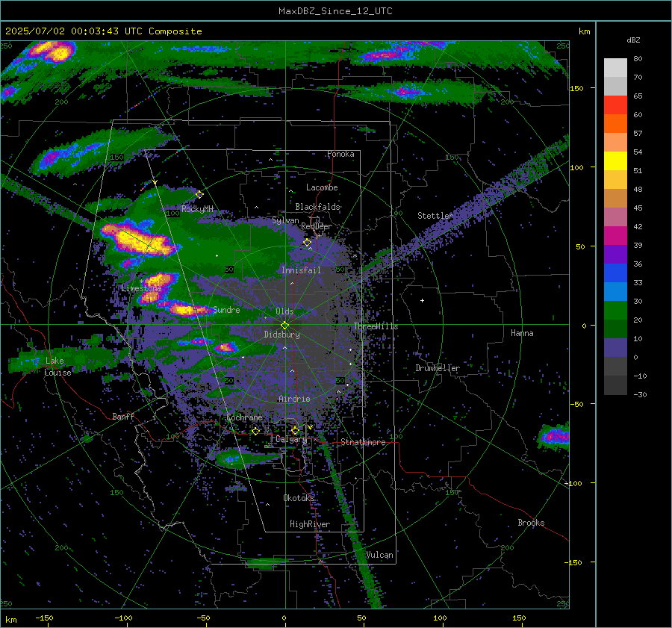Click the Hanna city label
Image resolution: width=672 pixels, height=628 pixels.
click(522, 333)
